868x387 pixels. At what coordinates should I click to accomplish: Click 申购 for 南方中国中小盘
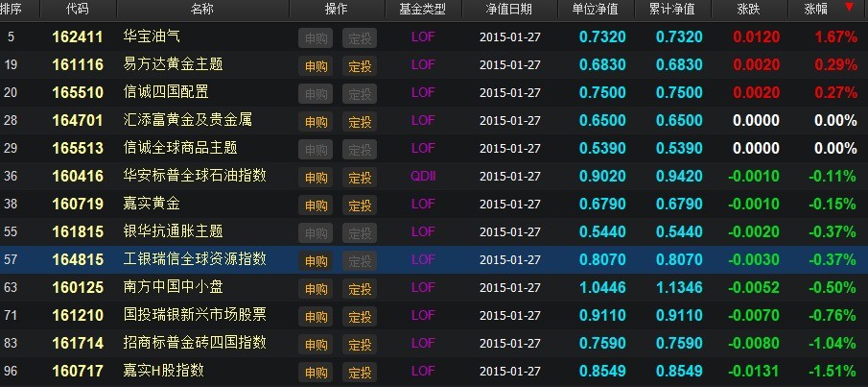(x=317, y=288)
